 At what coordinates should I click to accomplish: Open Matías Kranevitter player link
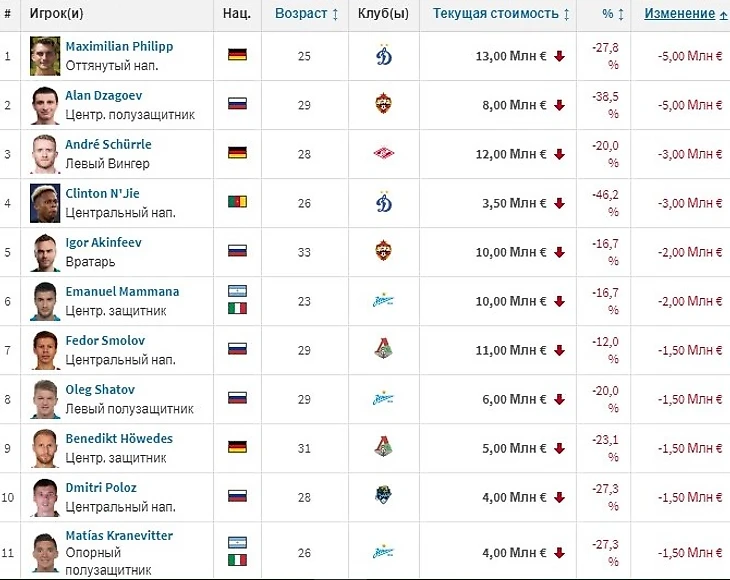click(118, 535)
